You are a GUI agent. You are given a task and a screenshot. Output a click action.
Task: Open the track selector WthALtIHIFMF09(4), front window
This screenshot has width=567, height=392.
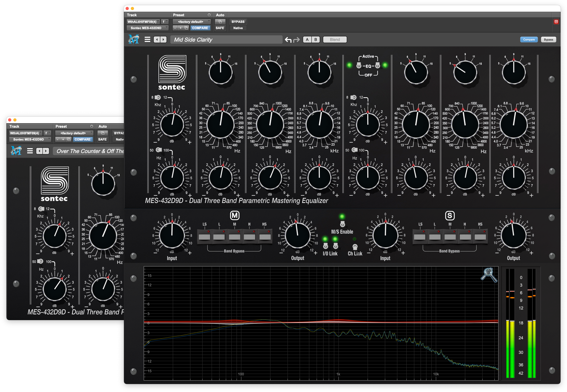[143, 22]
